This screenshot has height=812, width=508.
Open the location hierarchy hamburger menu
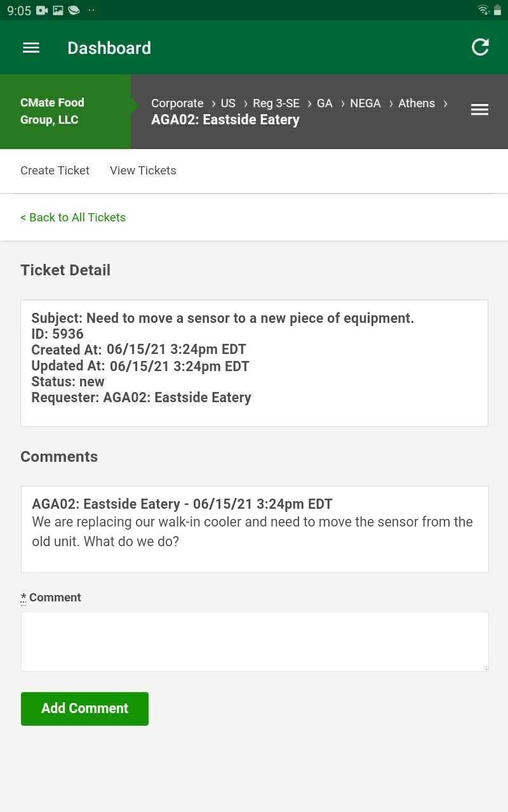click(x=479, y=109)
